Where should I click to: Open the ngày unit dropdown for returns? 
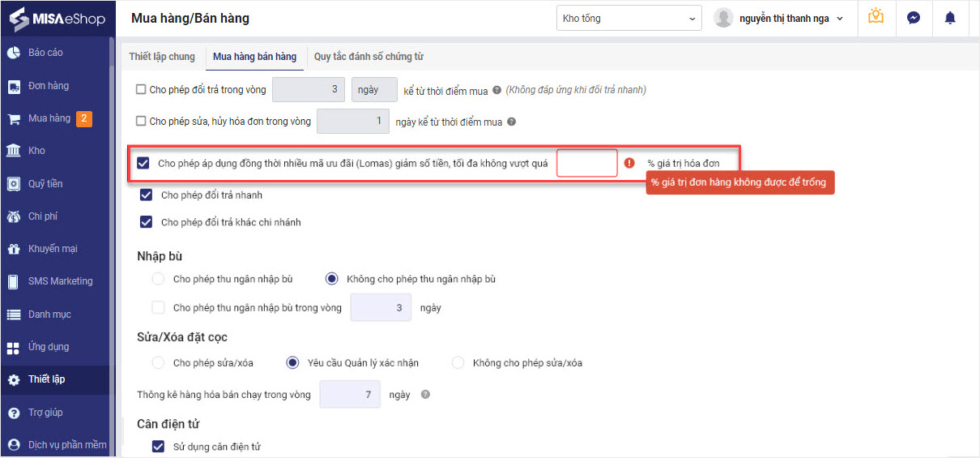(x=373, y=90)
